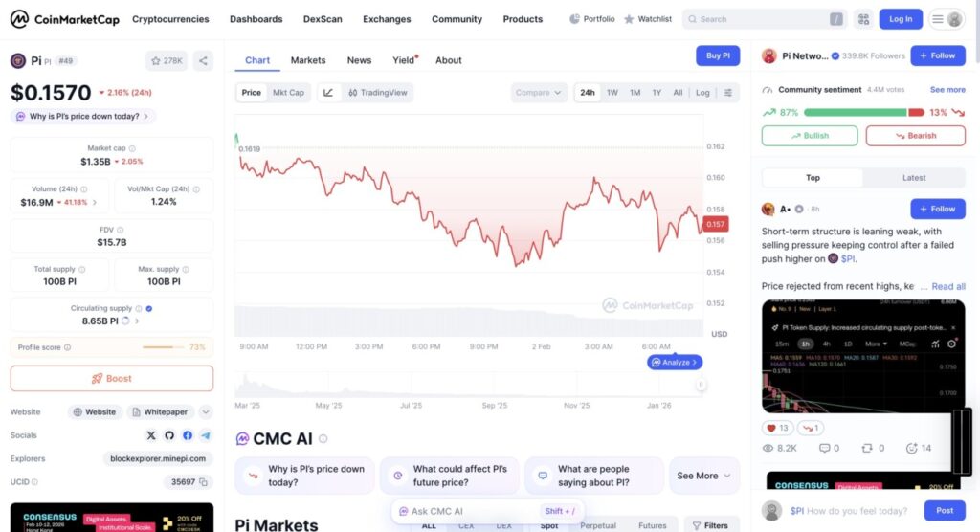Toggle chart to Mkt Cap view
The width and height of the screenshot is (980, 532).
click(x=288, y=93)
